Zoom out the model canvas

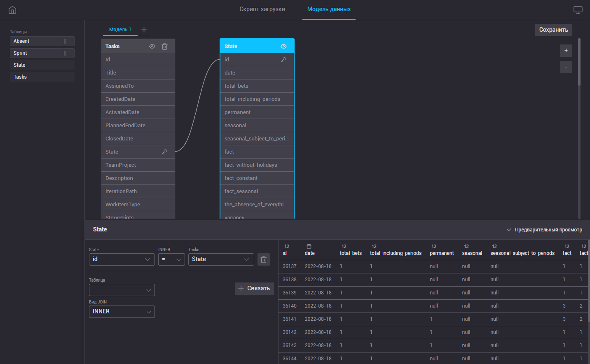[566, 67]
